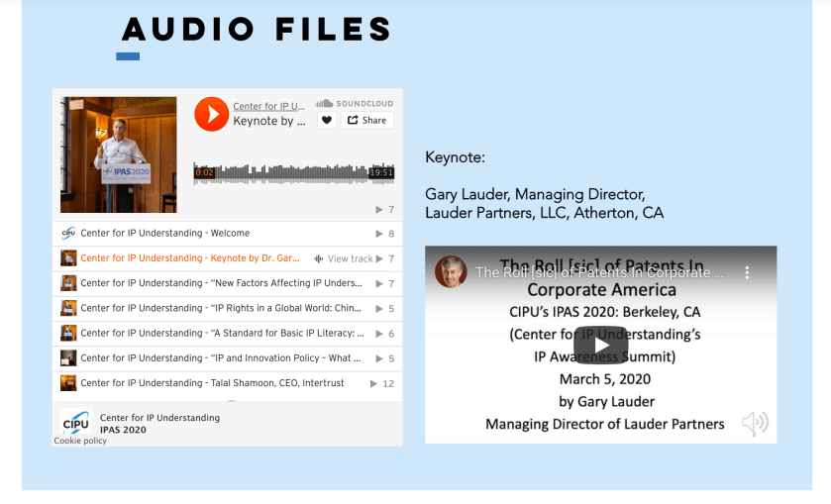Screen dimensions: 831x504
Task: Select the 'IP and Innovation Policy' track
Action: (221, 358)
